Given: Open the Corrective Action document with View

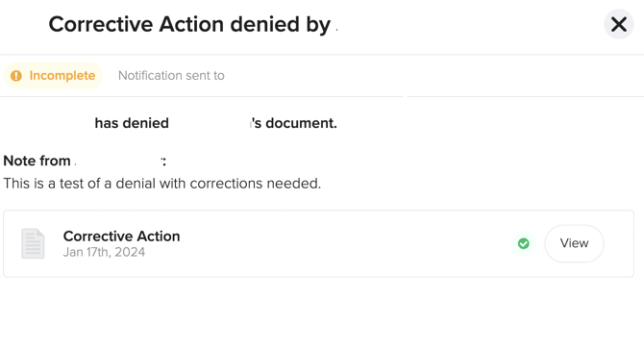Looking at the screenshot, I should [574, 243].
